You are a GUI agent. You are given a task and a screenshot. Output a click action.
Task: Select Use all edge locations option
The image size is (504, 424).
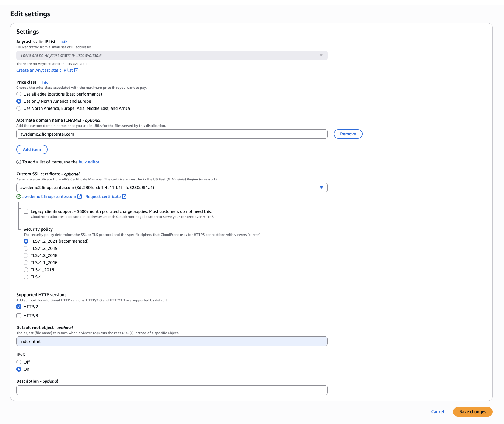click(19, 94)
